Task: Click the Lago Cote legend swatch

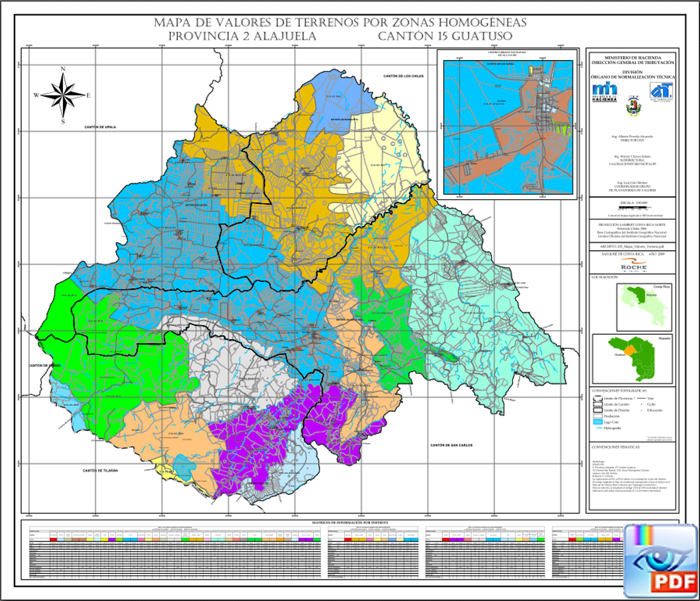Action: pos(598,422)
